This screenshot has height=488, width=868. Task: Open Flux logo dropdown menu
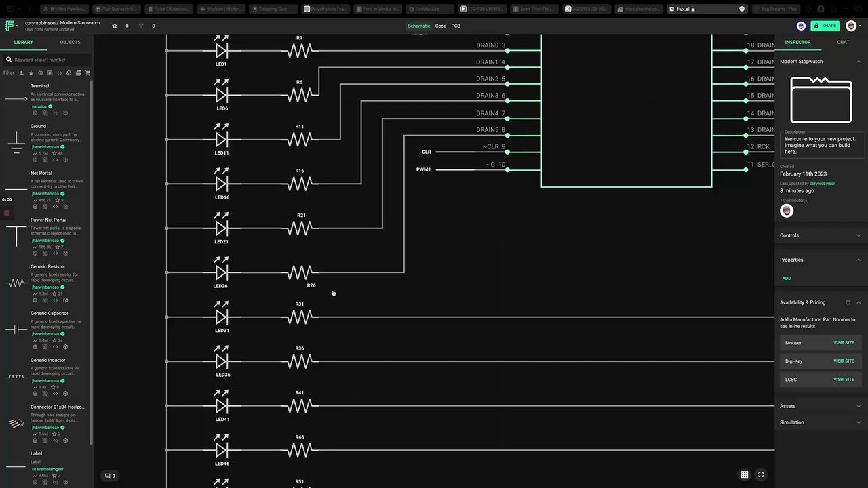[11, 26]
